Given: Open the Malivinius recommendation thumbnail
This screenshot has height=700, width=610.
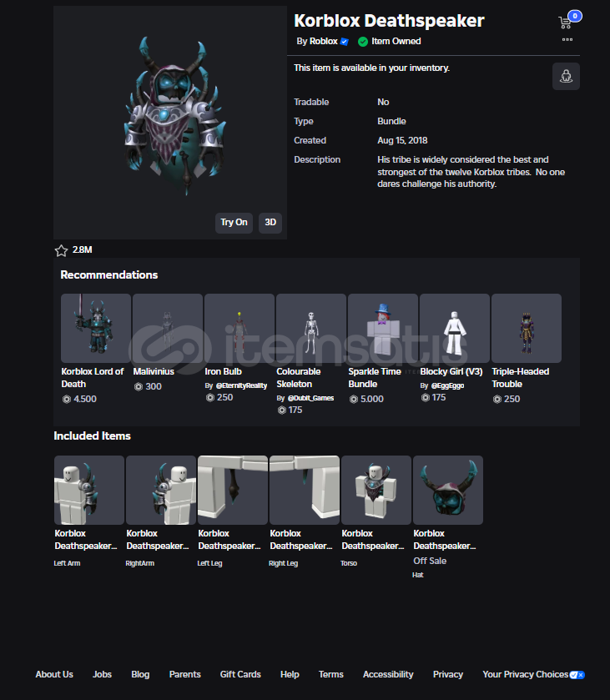Looking at the screenshot, I should [168, 328].
